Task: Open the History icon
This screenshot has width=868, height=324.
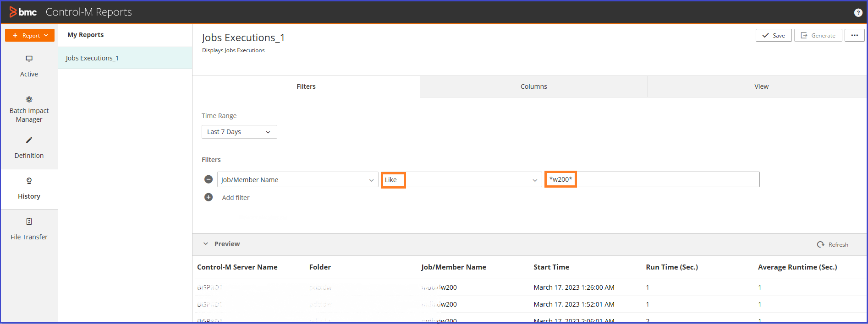Action: [x=29, y=181]
